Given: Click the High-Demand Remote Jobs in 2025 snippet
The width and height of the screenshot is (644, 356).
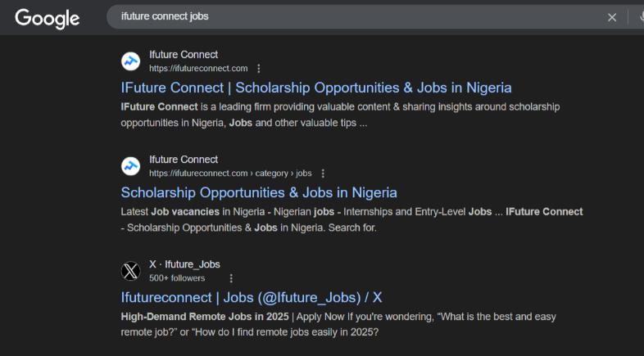Looking at the screenshot, I should (x=205, y=317).
